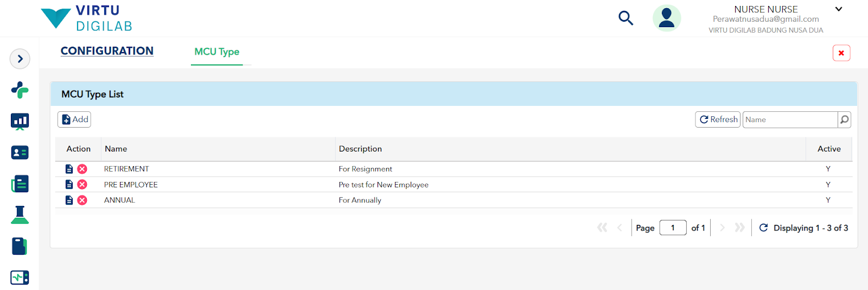Refresh the MCU Type list
Screen dimensions: 868x290
pos(718,119)
